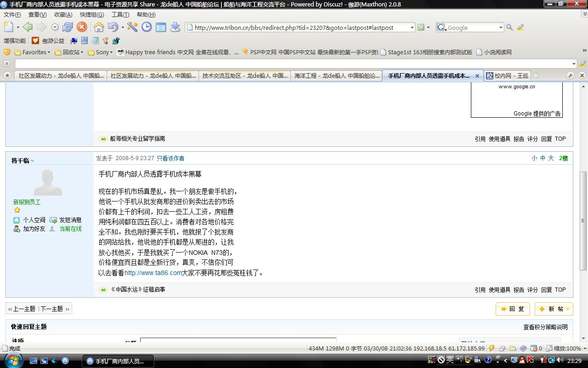
Task: Open the 只看该作者 link
Action: [x=170, y=158]
